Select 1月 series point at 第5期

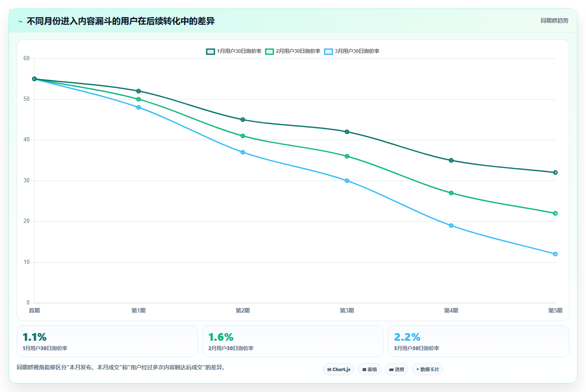pos(555,173)
